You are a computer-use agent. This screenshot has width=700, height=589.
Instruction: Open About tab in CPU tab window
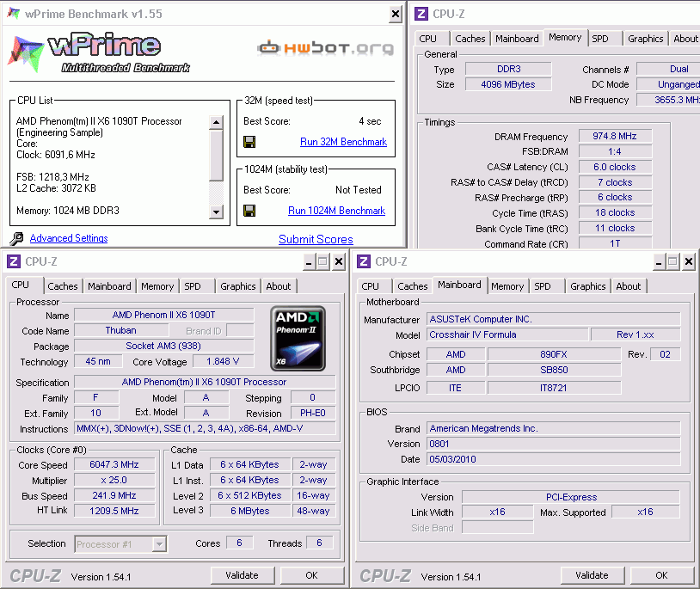pos(279,286)
